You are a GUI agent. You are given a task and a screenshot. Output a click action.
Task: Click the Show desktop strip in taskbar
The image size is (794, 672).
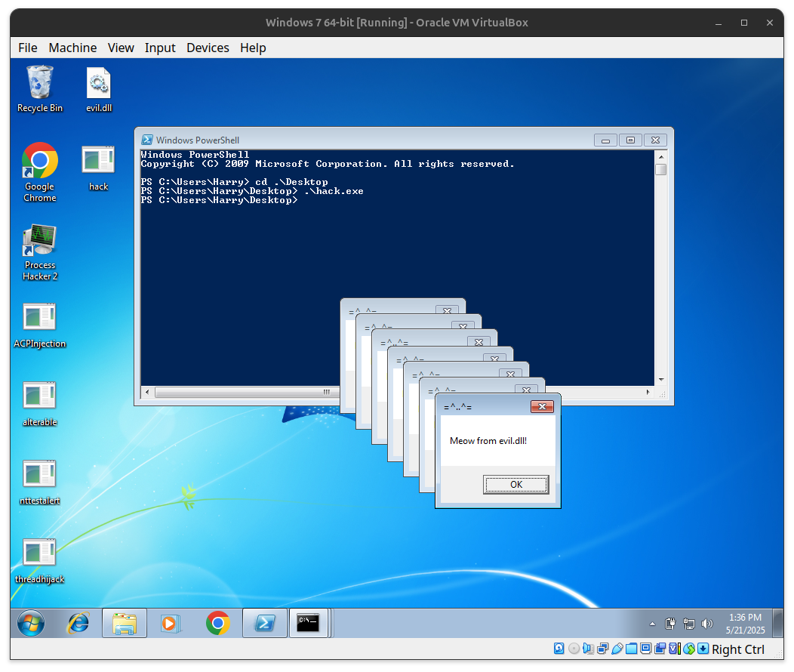779,623
